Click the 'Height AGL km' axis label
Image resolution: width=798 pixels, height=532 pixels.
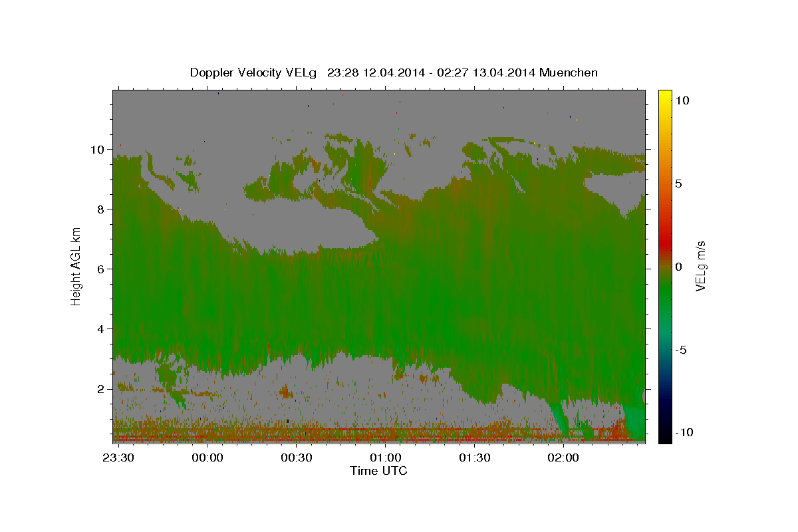tap(76, 265)
